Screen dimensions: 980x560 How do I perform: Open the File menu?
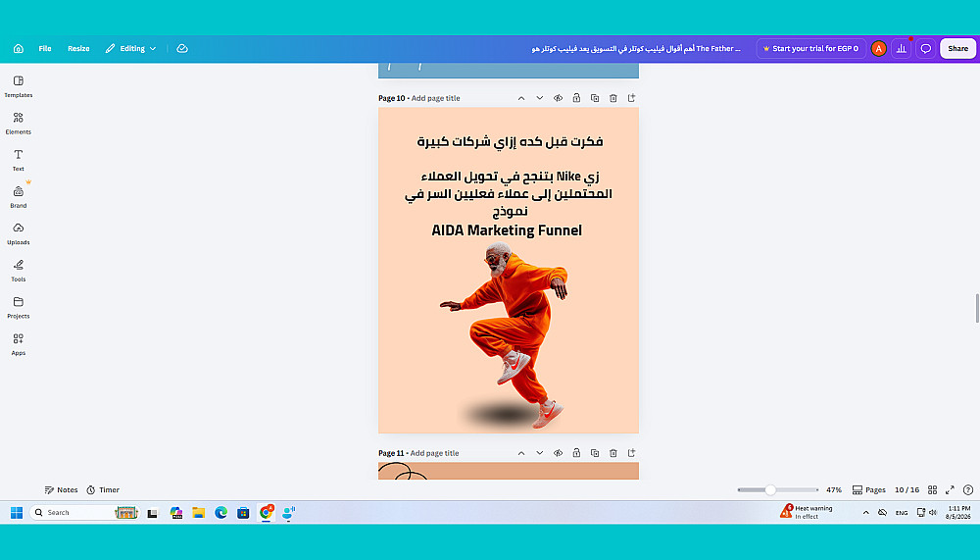click(x=45, y=48)
